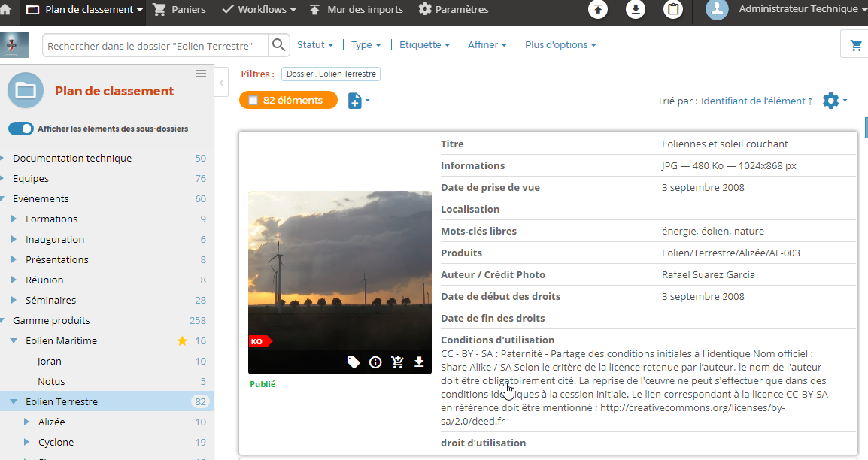The width and height of the screenshot is (868, 460).
Task: Open the Workflows dropdown menu
Action: [x=259, y=10]
